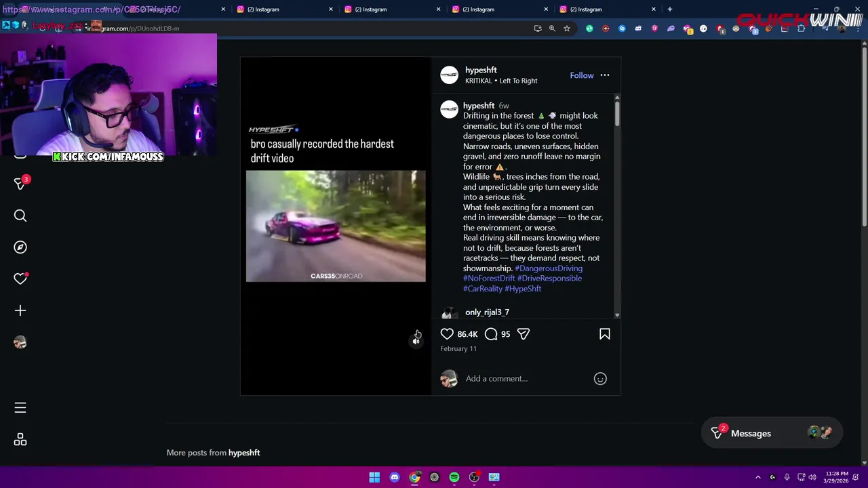This screenshot has width=868, height=488.
Task: Switch to the last Instagram browser tab
Action: coord(606,9)
